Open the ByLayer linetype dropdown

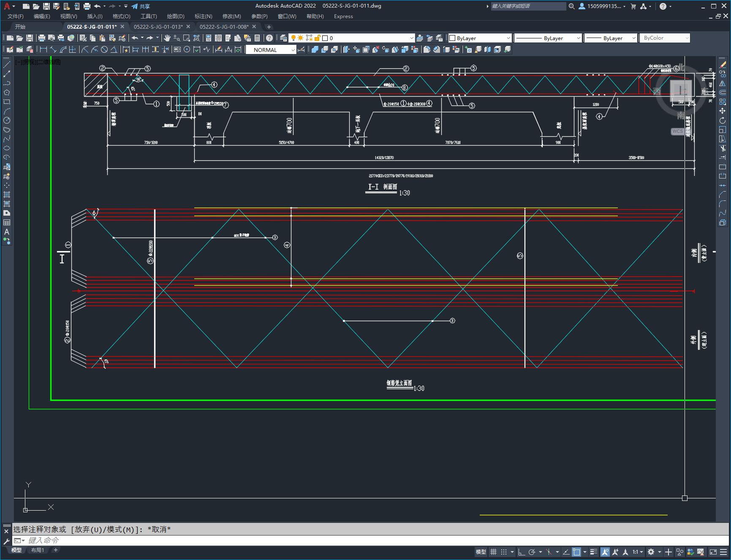pos(549,38)
